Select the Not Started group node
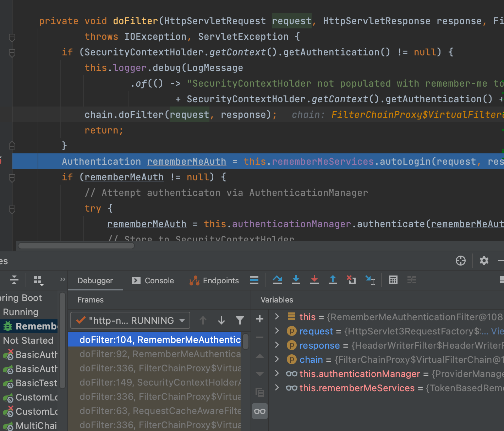504x431 pixels. pyautogui.click(x=28, y=340)
